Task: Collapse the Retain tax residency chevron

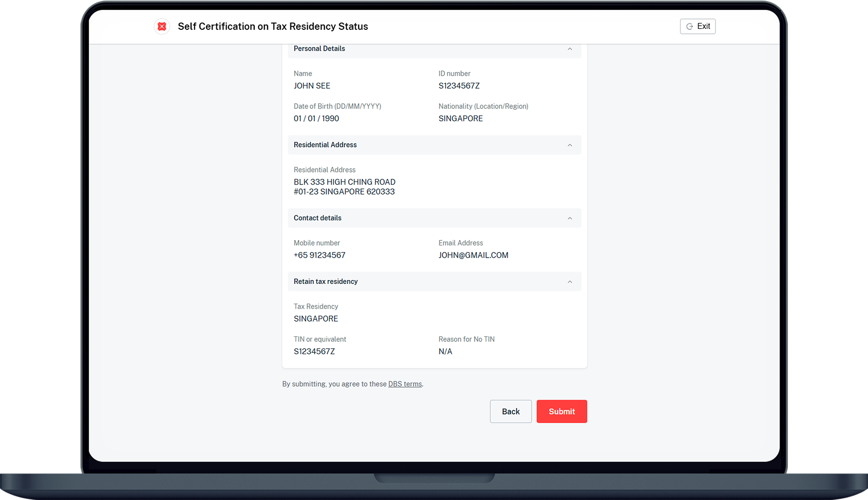Action: 569,282
